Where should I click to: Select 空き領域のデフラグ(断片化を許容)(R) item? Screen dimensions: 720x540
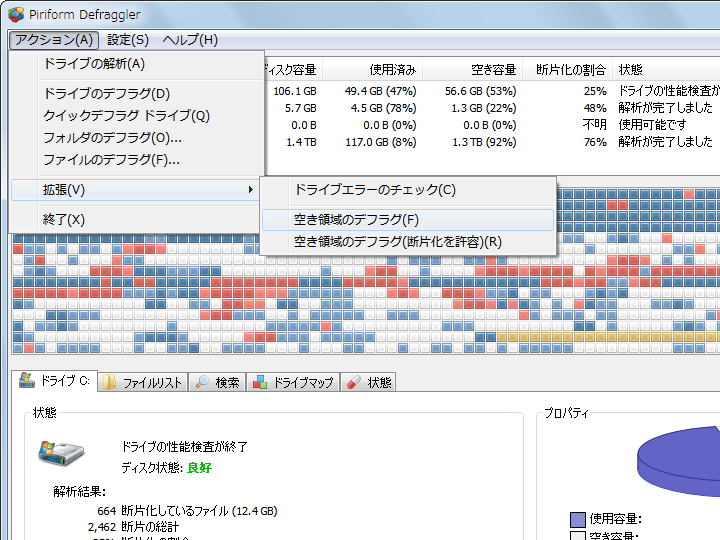(408, 242)
